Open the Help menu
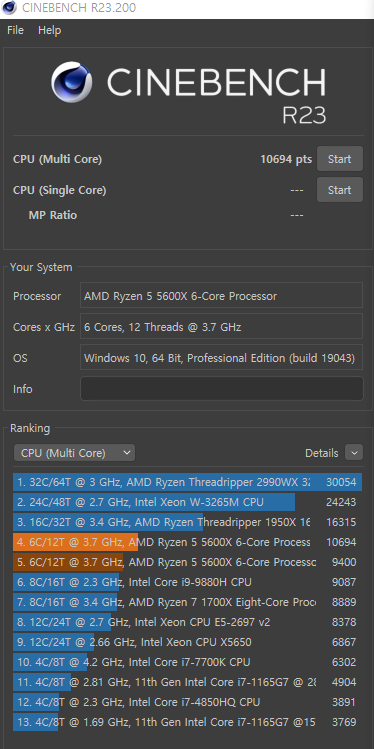Image resolution: width=374 pixels, height=749 pixels. [49, 30]
